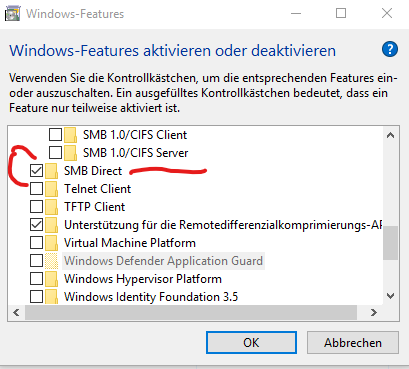Screen dimensions: 409x369
Task: Click the Virtual Machine Platform folder icon
Action: pyautogui.click(x=51, y=243)
